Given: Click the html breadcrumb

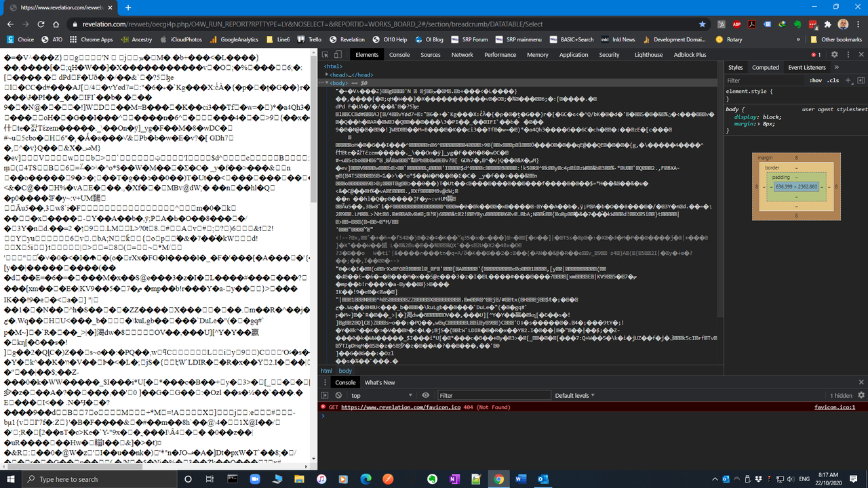Looking at the screenshot, I should (327, 371).
